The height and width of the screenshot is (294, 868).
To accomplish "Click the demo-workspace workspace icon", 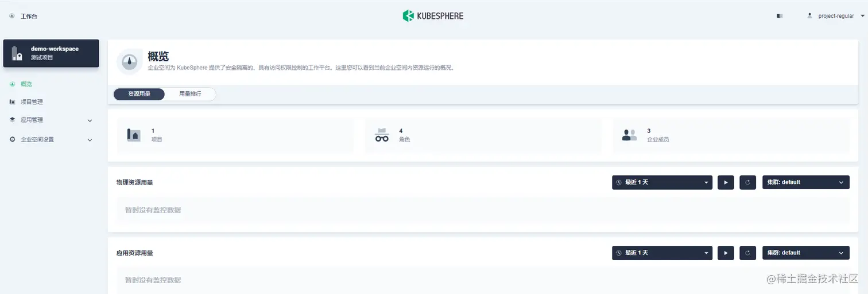I will point(17,53).
